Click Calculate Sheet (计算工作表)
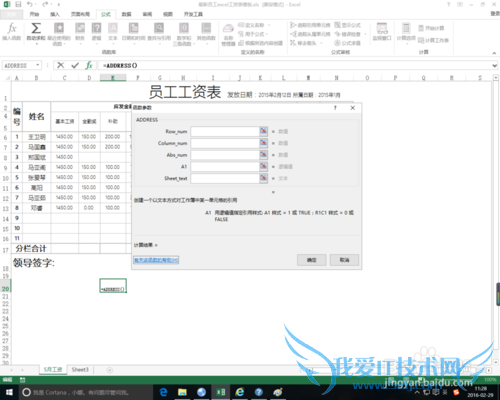This screenshot has height=400, width=500. [x=434, y=40]
